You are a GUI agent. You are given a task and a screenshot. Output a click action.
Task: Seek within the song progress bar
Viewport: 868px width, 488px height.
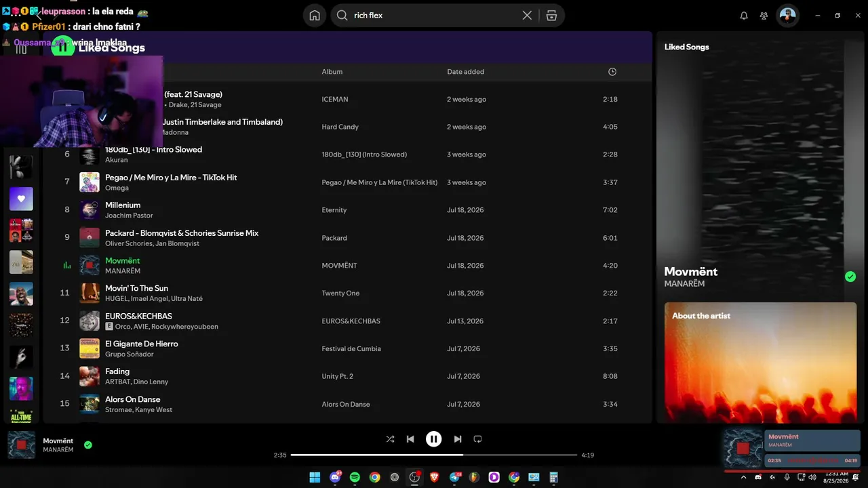(x=434, y=455)
